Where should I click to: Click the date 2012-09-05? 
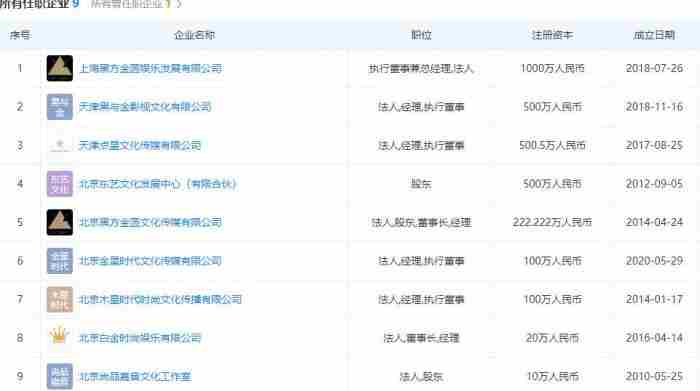(x=654, y=184)
